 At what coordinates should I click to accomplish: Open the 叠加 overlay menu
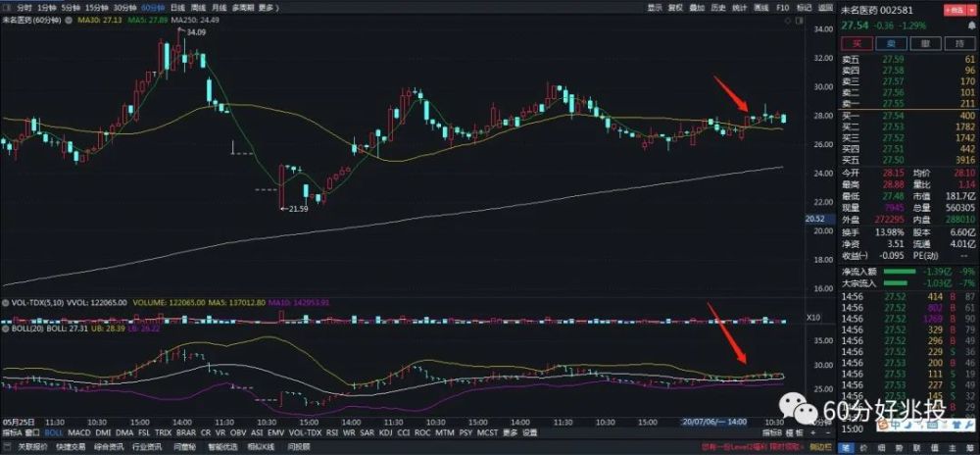click(697, 8)
